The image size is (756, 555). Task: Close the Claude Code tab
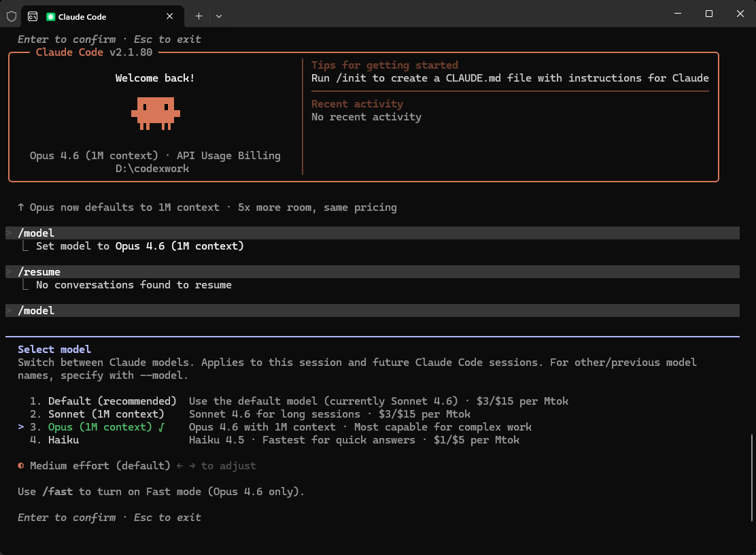coord(170,16)
